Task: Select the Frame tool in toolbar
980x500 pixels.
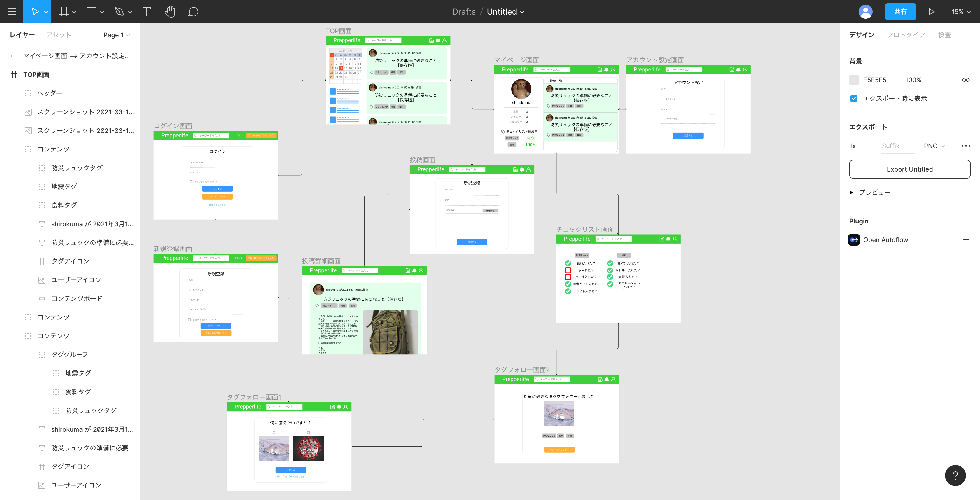Action: point(64,11)
